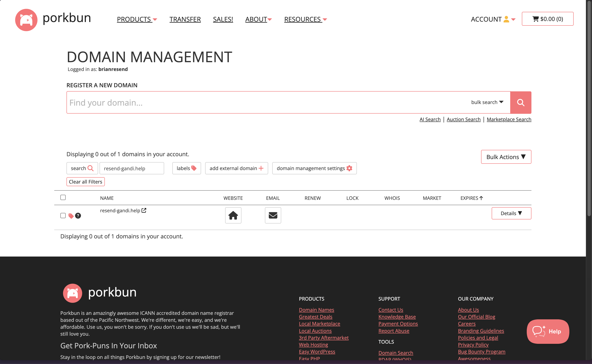Click the NAME column header
The image size is (592, 364).
[107, 198]
